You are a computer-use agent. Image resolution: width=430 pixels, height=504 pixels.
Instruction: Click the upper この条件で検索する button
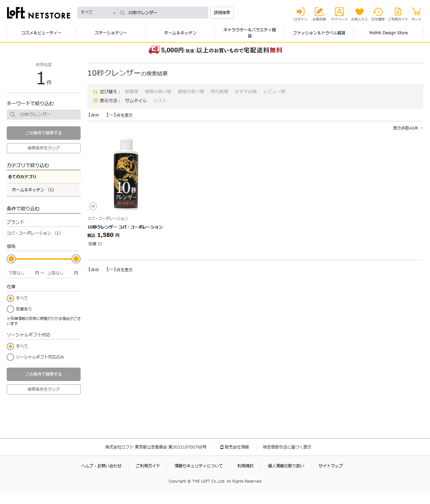click(44, 133)
